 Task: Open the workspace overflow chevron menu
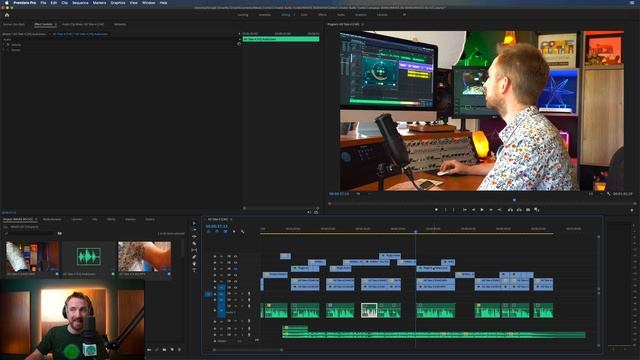(404, 15)
